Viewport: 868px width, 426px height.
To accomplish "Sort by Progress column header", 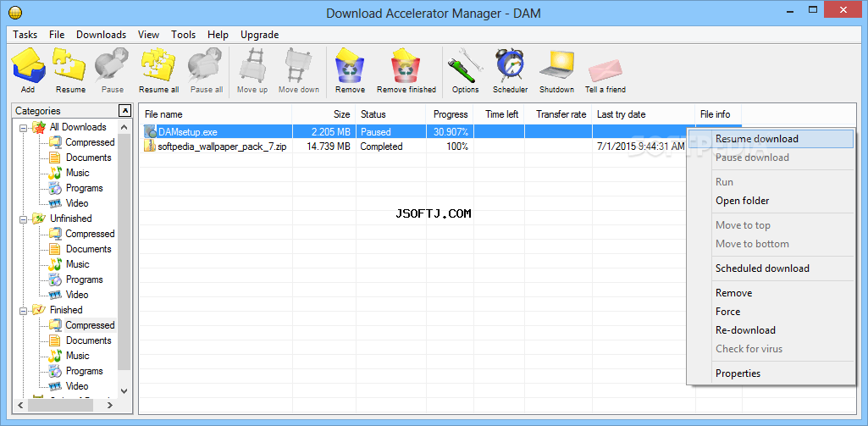I will click(450, 114).
